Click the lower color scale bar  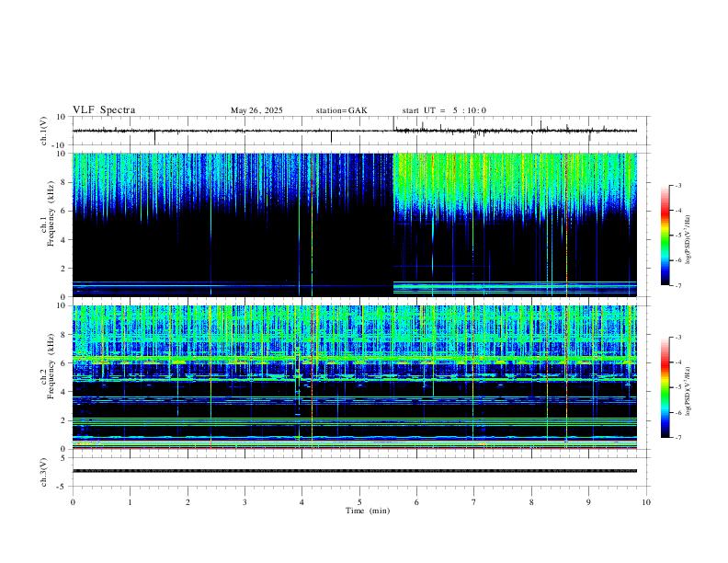pyautogui.click(x=665, y=387)
